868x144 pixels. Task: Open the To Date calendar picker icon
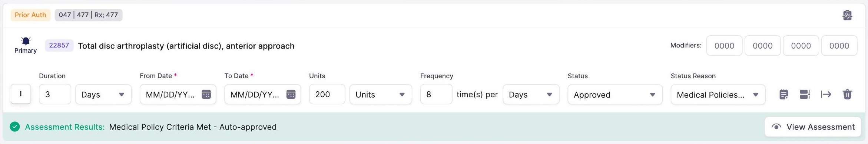(x=291, y=94)
